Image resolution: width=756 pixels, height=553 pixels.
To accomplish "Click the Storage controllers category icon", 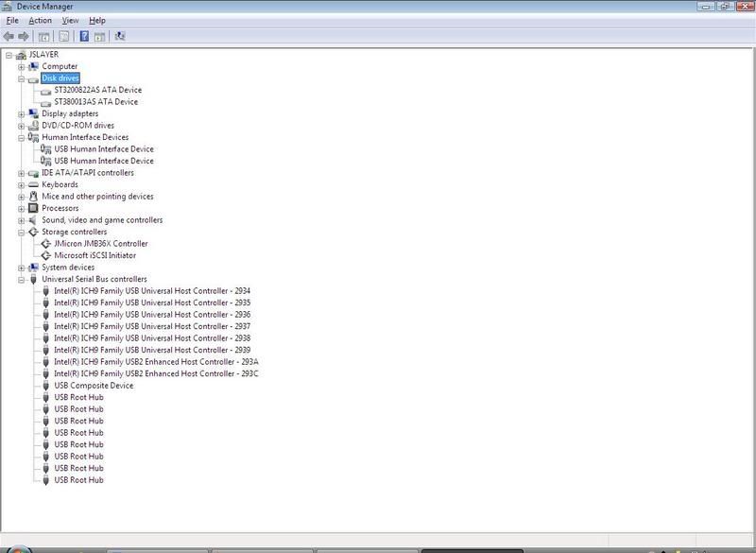I will (x=33, y=232).
